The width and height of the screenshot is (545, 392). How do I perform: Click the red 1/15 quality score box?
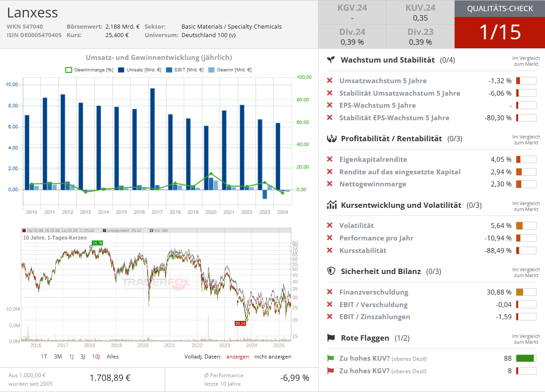pyautogui.click(x=500, y=33)
